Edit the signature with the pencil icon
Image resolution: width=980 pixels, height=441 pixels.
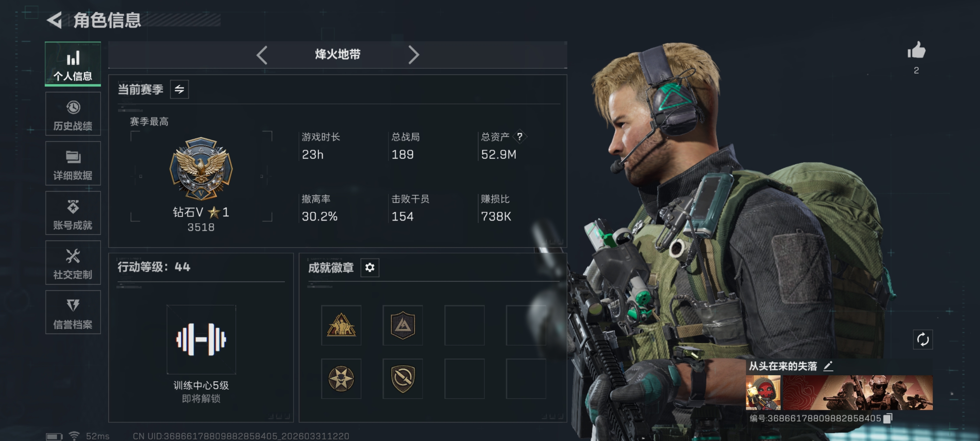[x=828, y=366]
